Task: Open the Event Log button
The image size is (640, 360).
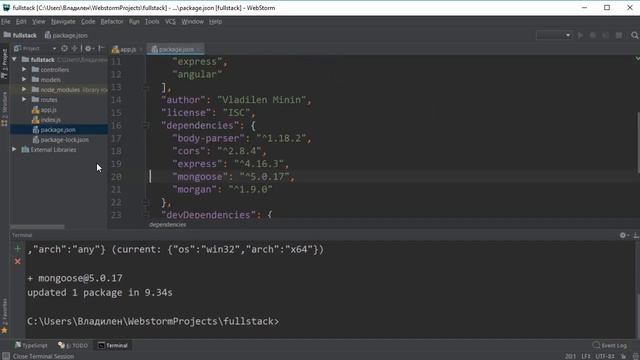Action: 609,345
